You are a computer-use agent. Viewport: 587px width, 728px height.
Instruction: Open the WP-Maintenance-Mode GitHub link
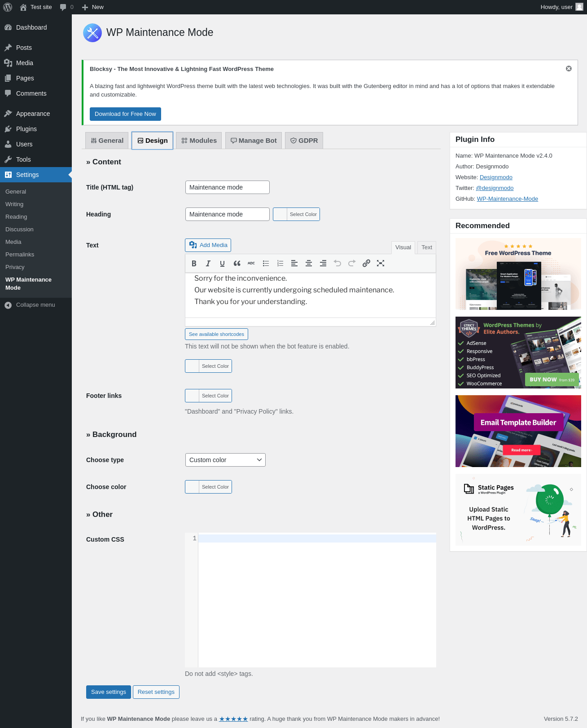point(508,199)
